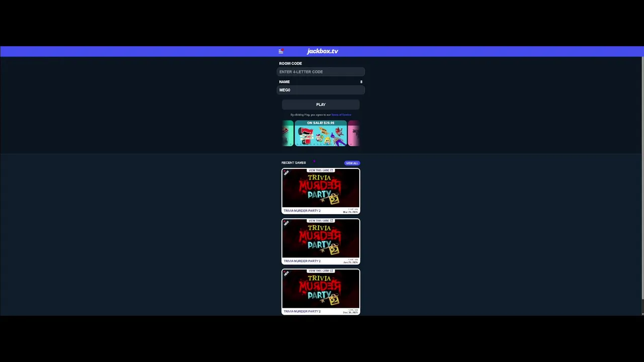Click the Dec 30 card's Trivia Murder Party 2 title

pos(302,311)
